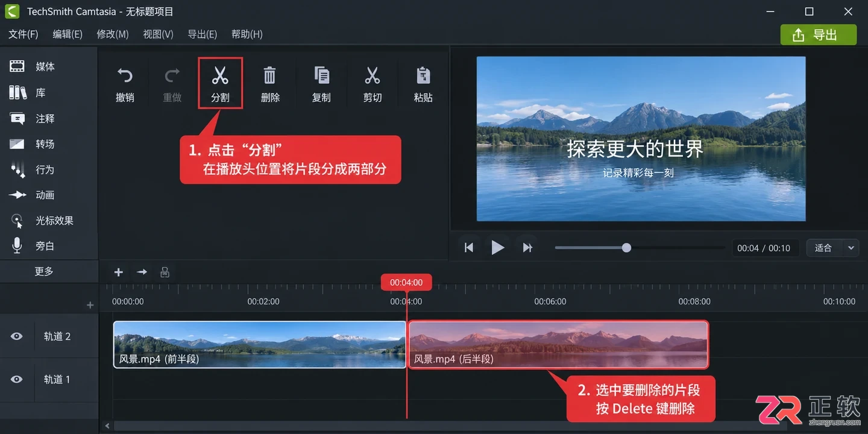Jump to the previous frame in preview
Viewport: 868px width, 434px height.
coord(469,248)
